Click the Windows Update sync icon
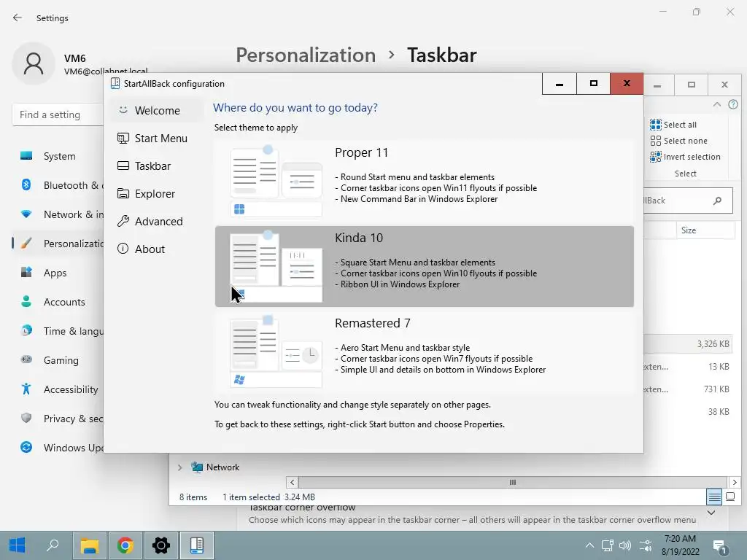This screenshot has width=747, height=560. (x=26, y=447)
